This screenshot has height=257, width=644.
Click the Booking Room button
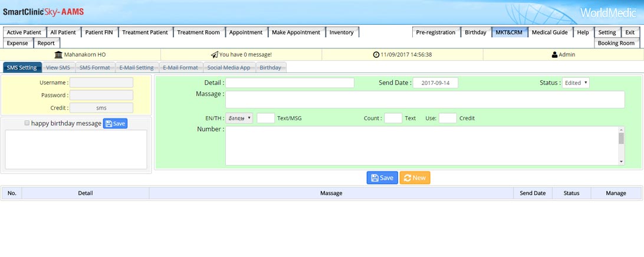pos(616,43)
